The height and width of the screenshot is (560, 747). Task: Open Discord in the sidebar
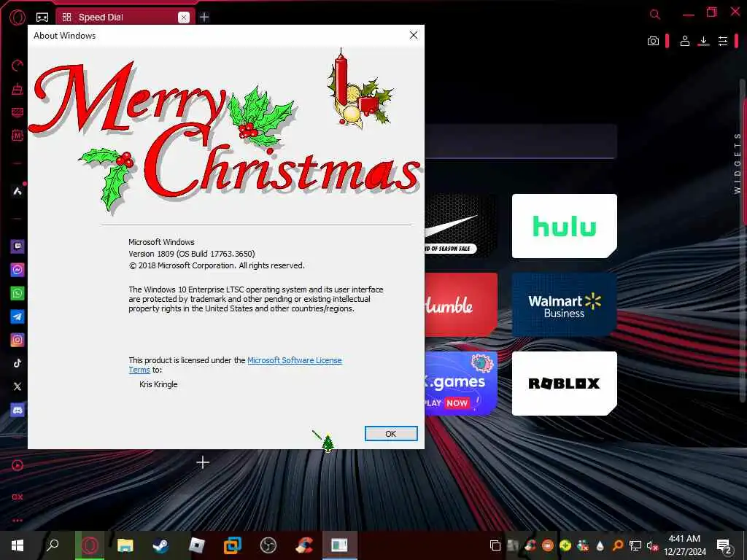coord(18,410)
